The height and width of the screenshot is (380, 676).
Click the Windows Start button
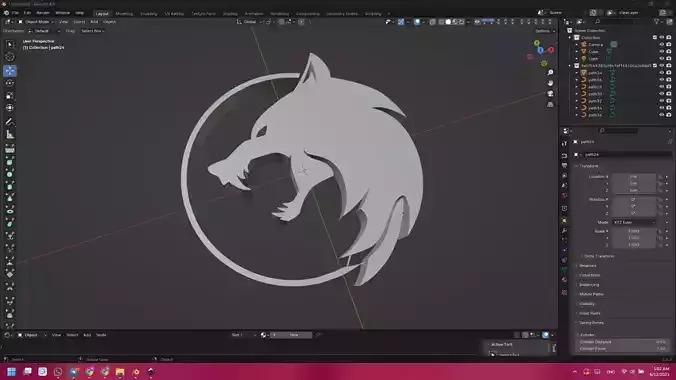point(12,371)
